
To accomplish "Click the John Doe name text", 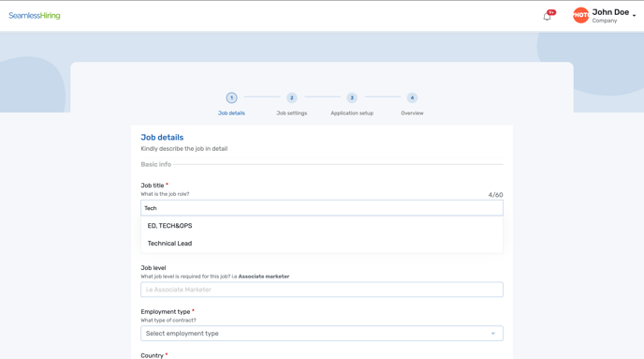I will (610, 12).
